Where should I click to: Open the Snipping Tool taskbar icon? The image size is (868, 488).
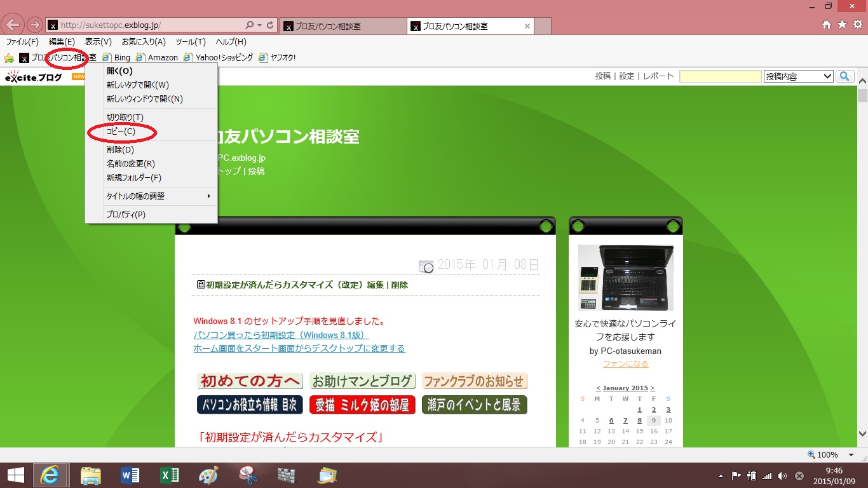click(x=248, y=475)
